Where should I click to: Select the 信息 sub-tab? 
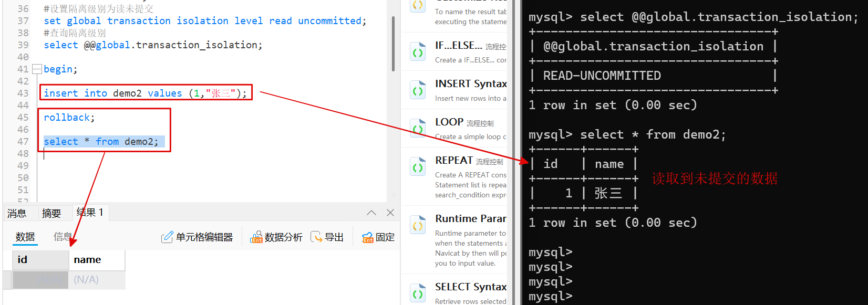63,237
